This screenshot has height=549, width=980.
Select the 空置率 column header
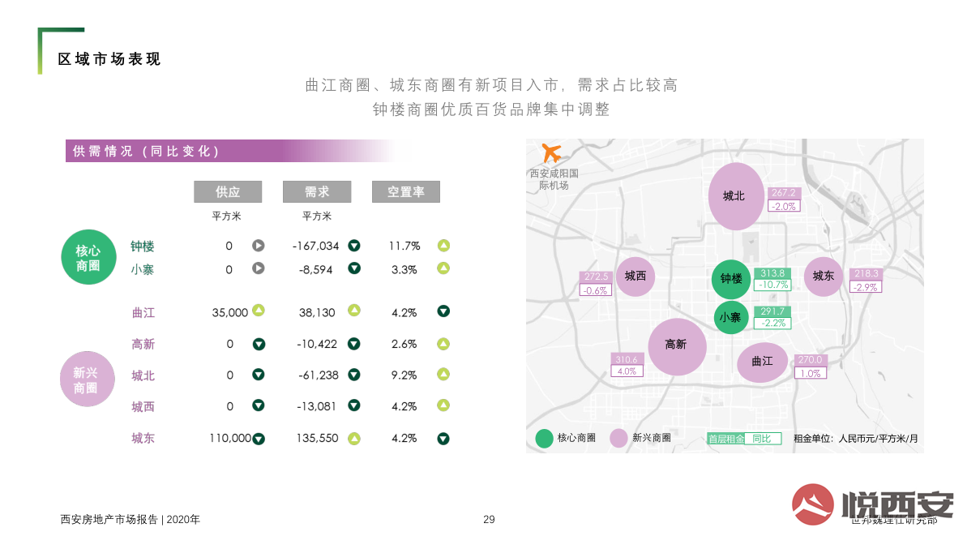click(x=406, y=192)
